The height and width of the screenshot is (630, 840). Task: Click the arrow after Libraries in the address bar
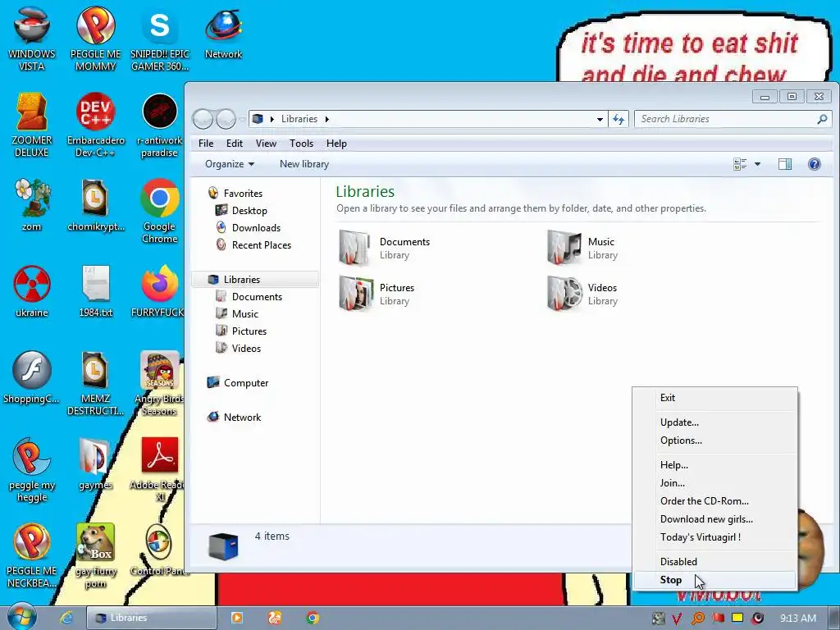tap(326, 119)
